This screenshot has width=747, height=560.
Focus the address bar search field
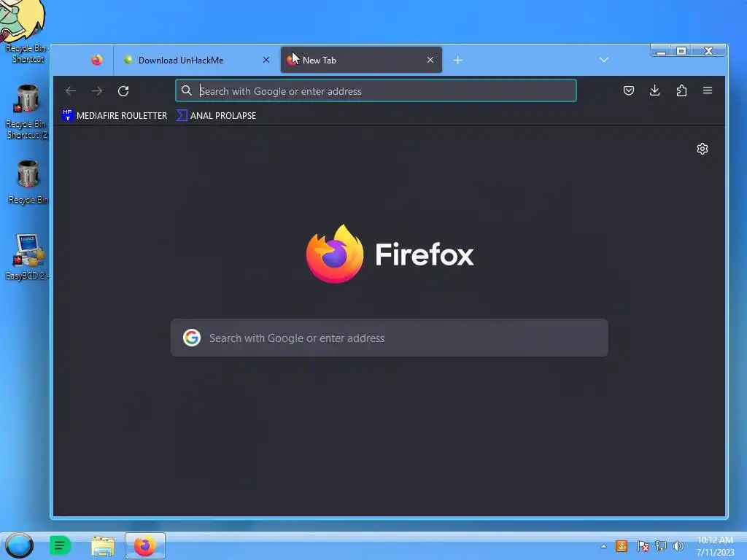click(376, 91)
